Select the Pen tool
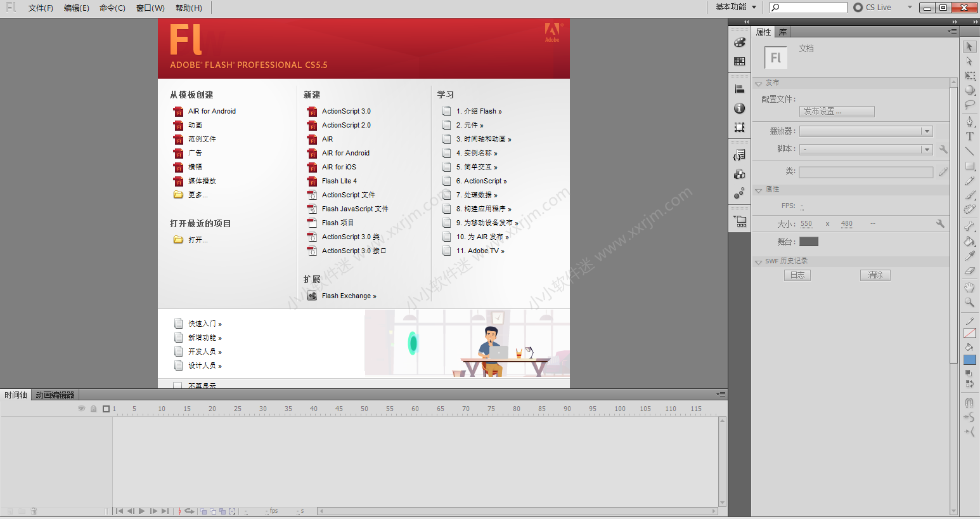This screenshot has width=980, height=519. point(969,121)
